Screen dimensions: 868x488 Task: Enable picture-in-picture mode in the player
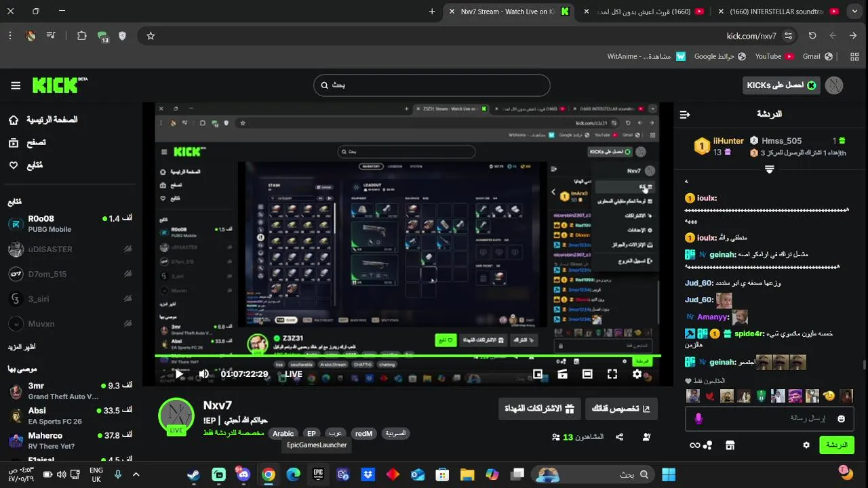538,373
